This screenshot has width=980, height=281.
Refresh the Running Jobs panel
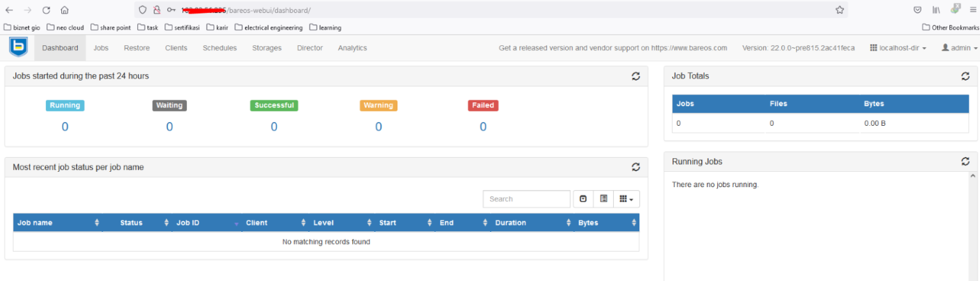point(965,162)
